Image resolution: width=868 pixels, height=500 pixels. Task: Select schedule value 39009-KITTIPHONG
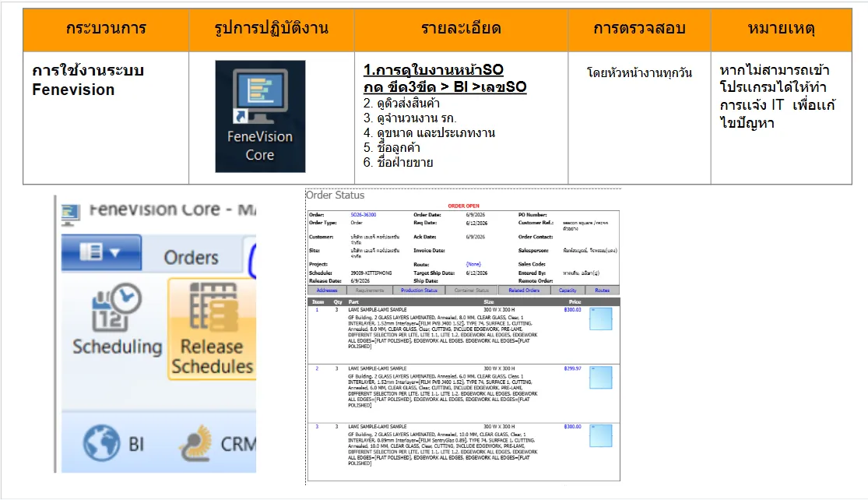click(371, 273)
